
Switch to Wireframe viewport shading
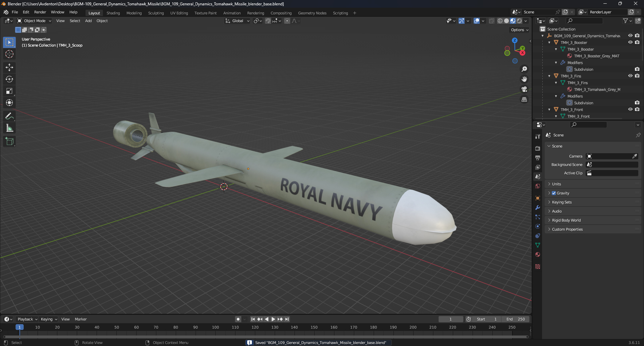pyautogui.click(x=500, y=21)
